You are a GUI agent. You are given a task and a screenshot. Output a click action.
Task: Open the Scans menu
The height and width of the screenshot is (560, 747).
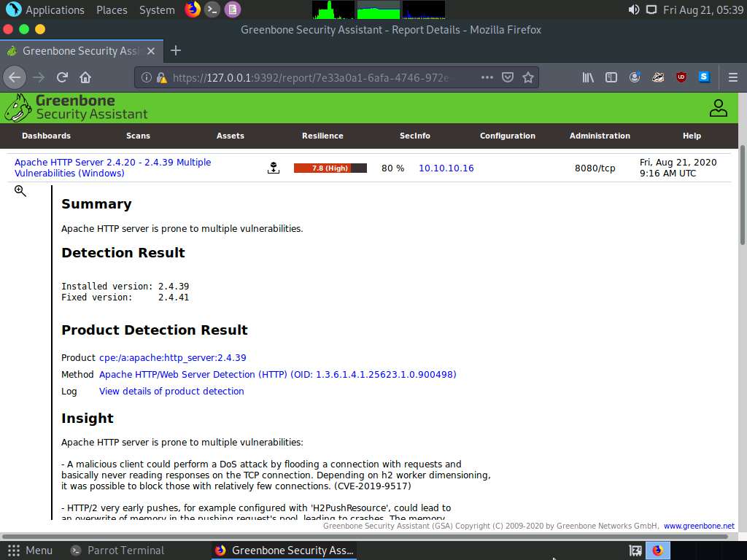138,136
